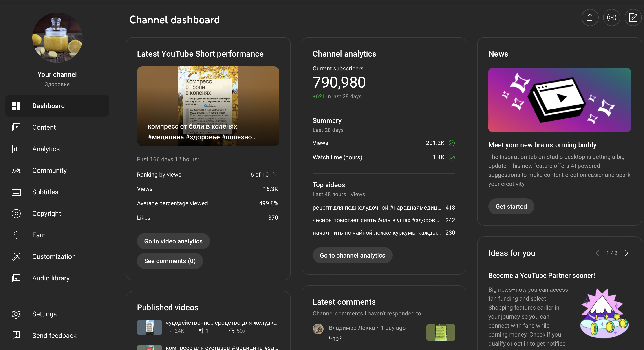Click the Settings gear icon

click(x=16, y=314)
